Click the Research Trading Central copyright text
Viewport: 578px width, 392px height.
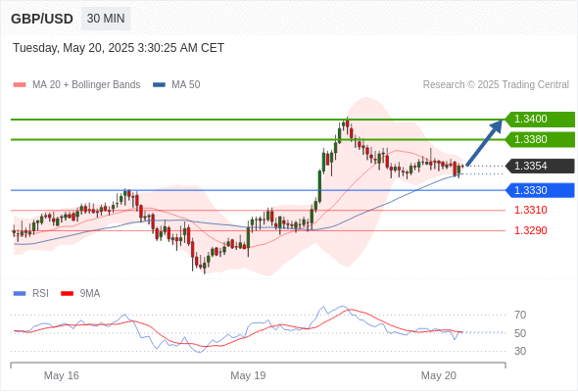(496, 85)
